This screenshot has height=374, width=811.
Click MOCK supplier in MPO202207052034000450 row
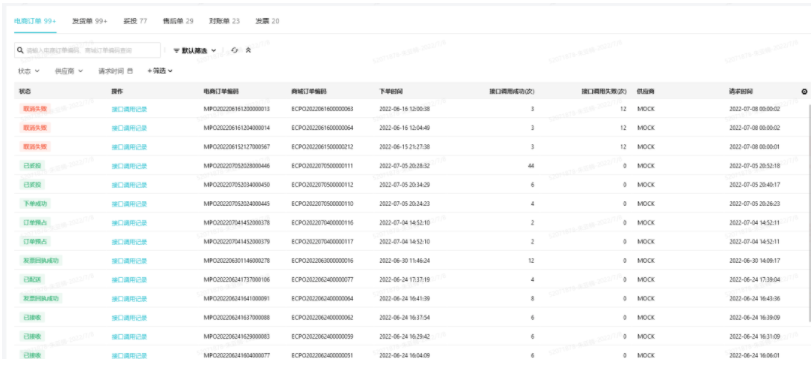tap(645, 185)
